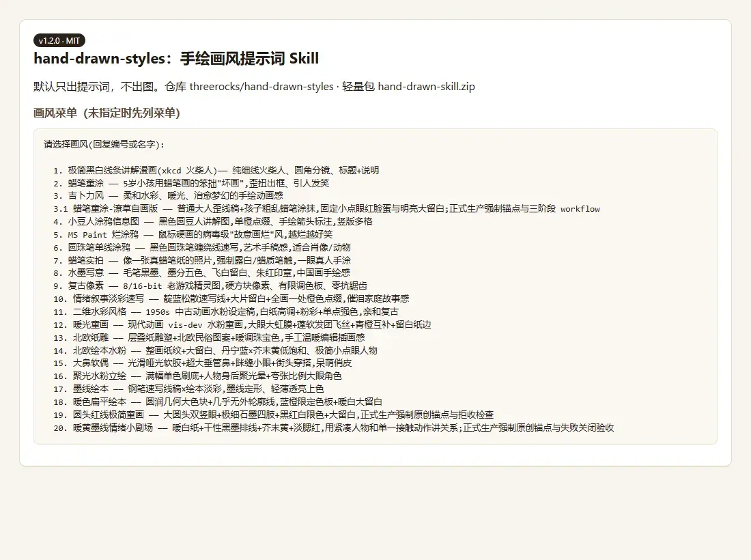Viewport: 751px width, 560px height.
Task: Select the "9. 复古像素" row
Action: [210, 286]
